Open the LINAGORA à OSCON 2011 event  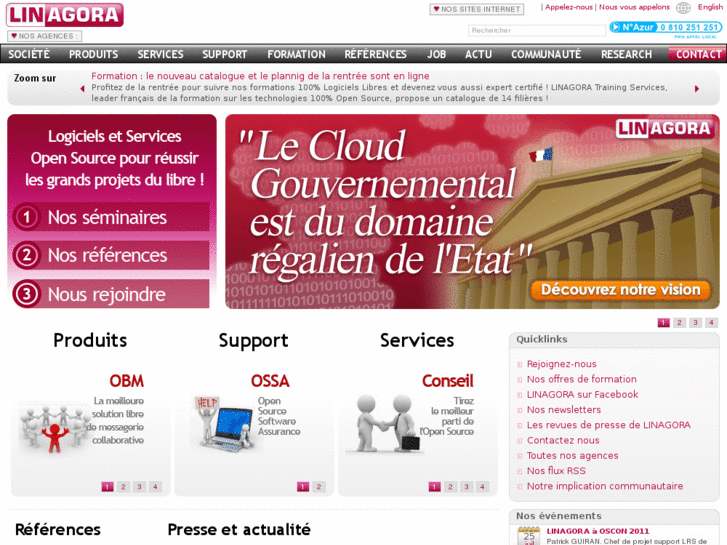598,531
